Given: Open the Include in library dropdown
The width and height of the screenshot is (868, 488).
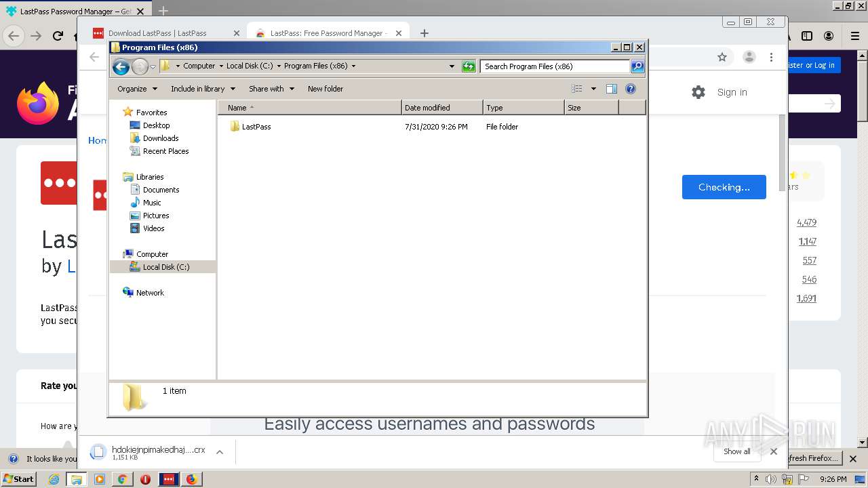Looking at the screenshot, I should (x=203, y=89).
